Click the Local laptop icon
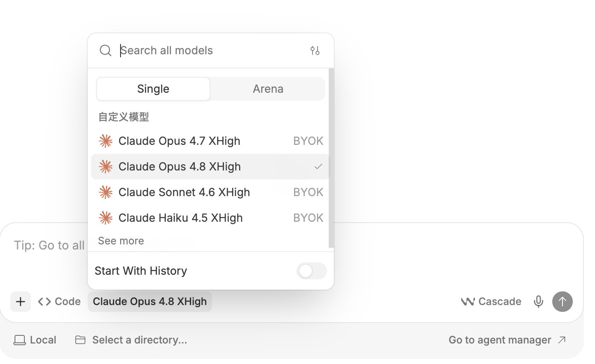595x364 pixels. (20, 340)
